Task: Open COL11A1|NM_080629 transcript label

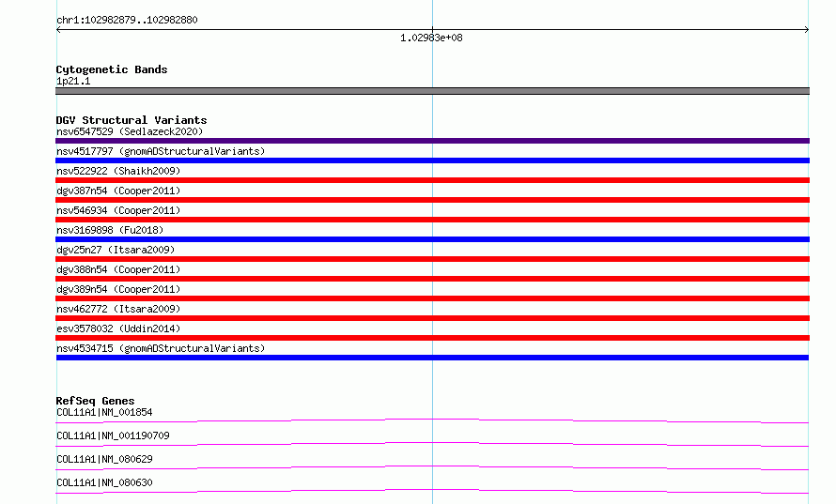Action: point(104,459)
